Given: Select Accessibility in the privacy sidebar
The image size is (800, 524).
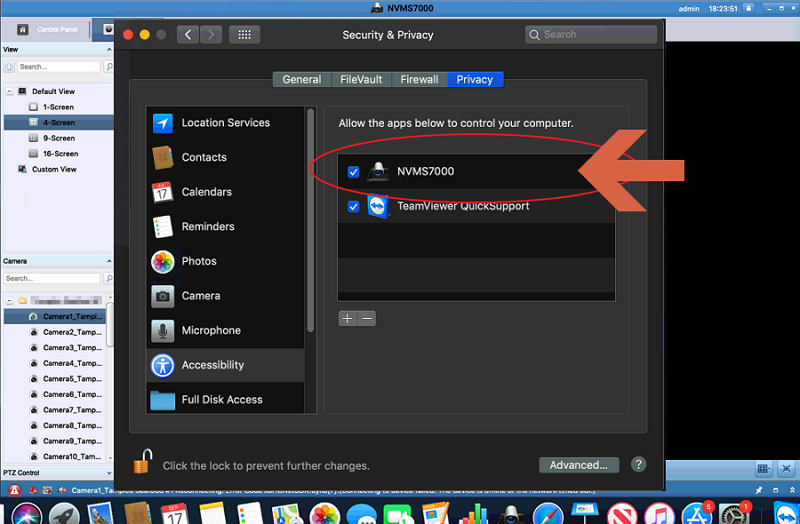Looking at the screenshot, I should point(212,365).
